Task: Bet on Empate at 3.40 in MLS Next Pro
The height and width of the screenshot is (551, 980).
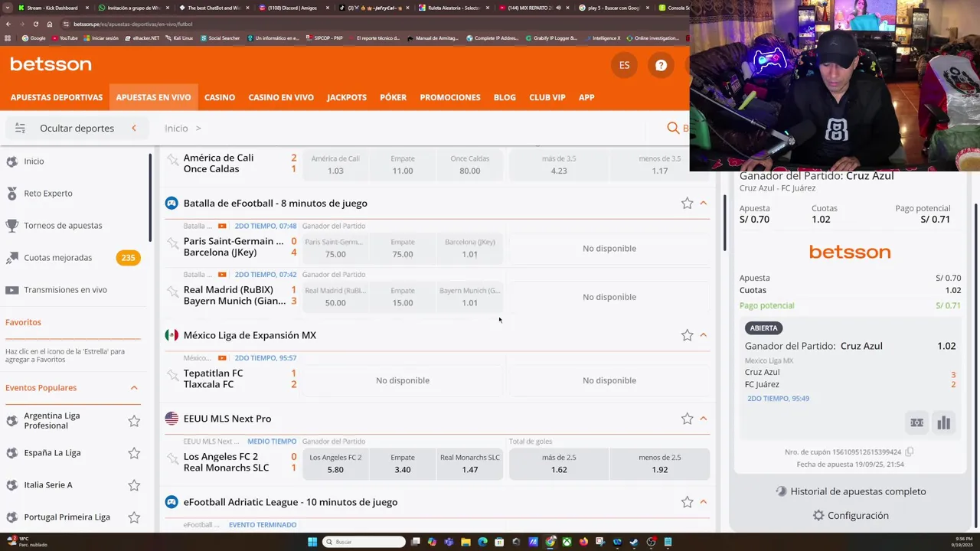Action: 403,463
